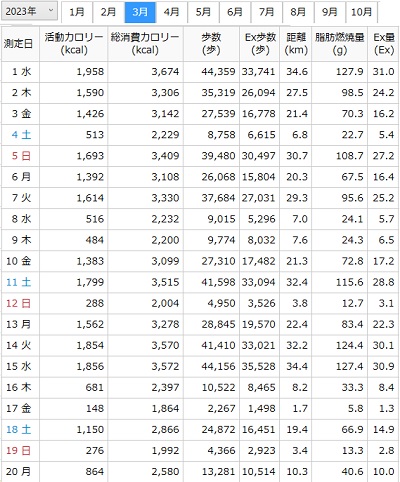Select the date cell 20 月
Screen dimensions: 400x482
tap(19, 471)
